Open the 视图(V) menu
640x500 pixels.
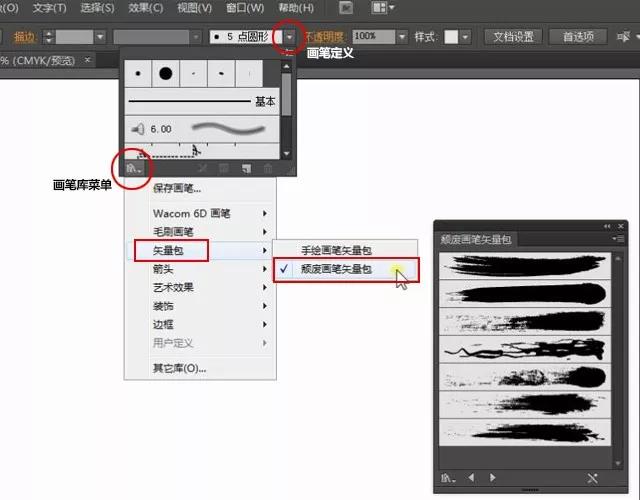pos(194,8)
